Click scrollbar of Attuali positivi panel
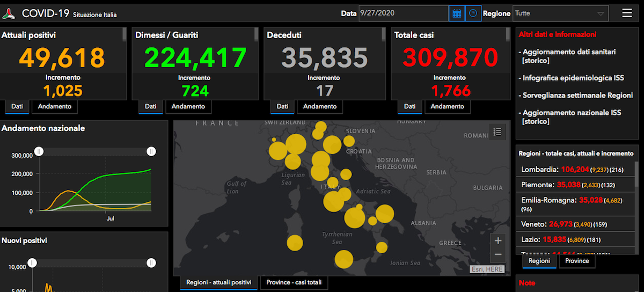Image resolution: width=644 pixels, height=292 pixels. [125, 34]
